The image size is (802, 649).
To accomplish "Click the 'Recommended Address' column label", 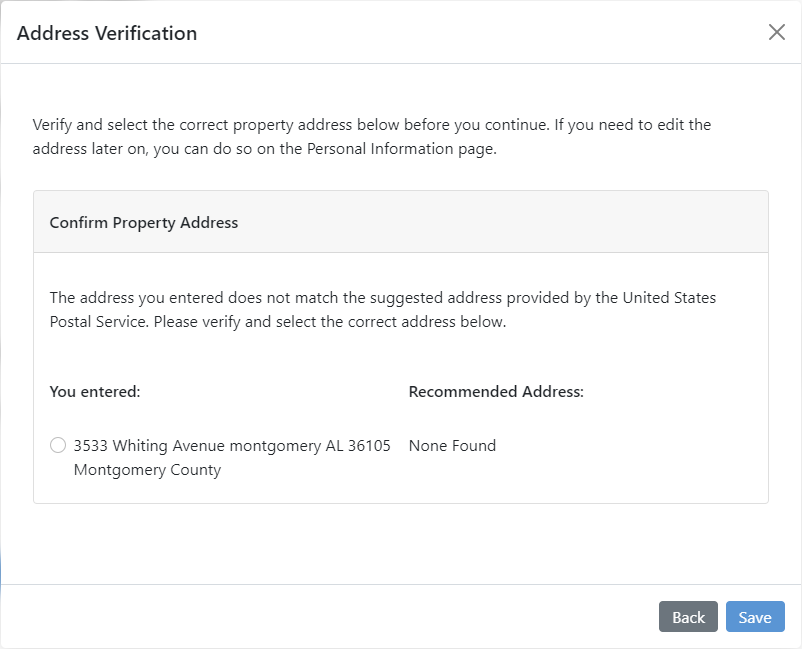I will tap(496, 391).
